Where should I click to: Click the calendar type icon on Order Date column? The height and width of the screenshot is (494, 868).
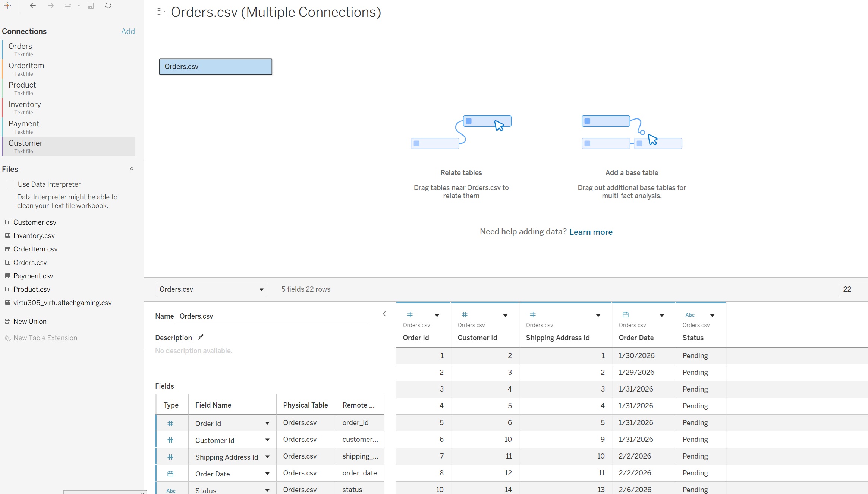(626, 315)
